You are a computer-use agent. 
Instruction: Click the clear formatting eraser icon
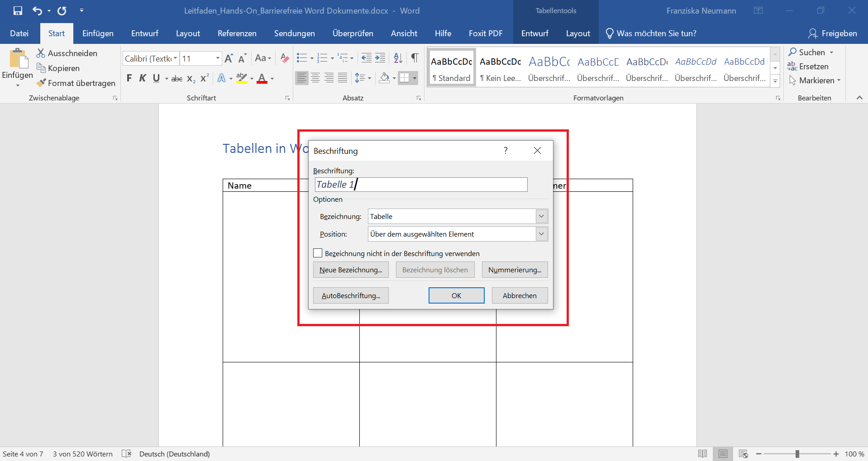[x=285, y=58]
